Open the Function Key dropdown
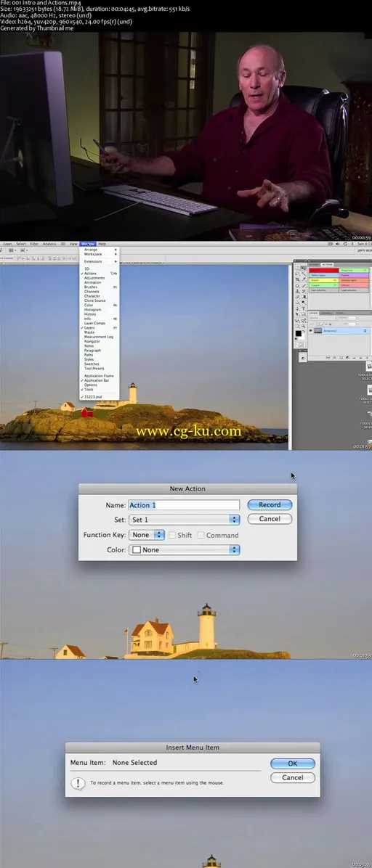The image size is (372, 868). [x=146, y=535]
